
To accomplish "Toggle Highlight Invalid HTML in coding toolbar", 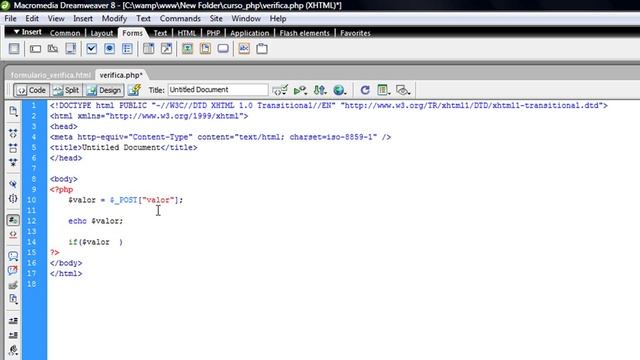I will (13, 235).
